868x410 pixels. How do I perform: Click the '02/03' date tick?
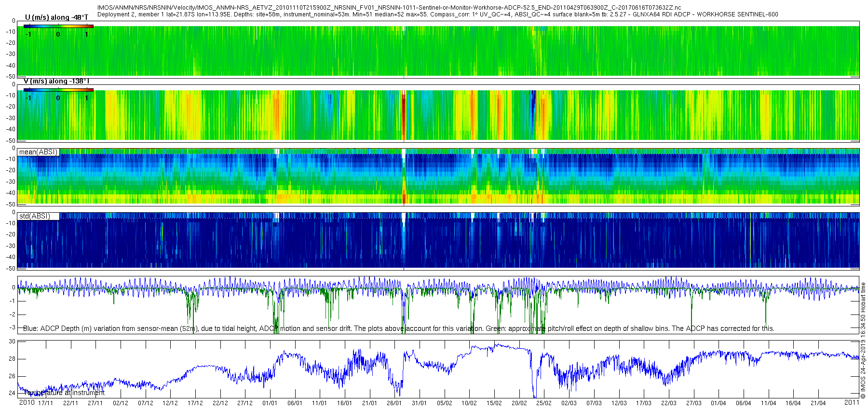click(569, 403)
